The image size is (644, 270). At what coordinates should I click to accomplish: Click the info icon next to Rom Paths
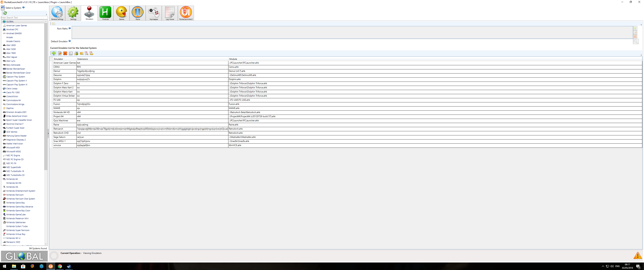69,28
